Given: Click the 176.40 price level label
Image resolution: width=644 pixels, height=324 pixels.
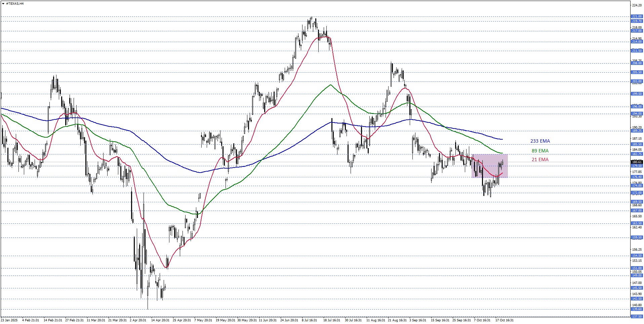Looking at the screenshot, I should [637, 177].
